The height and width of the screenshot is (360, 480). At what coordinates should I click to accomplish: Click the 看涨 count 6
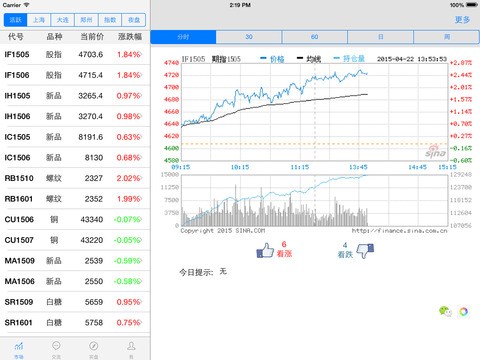284,244
